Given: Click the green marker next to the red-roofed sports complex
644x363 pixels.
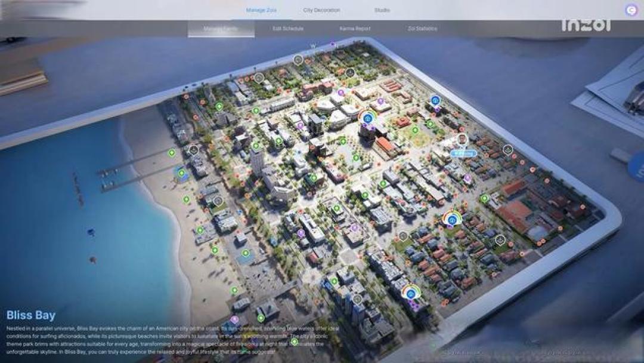Looking at the screenshot, I should (x=485, y=199).
